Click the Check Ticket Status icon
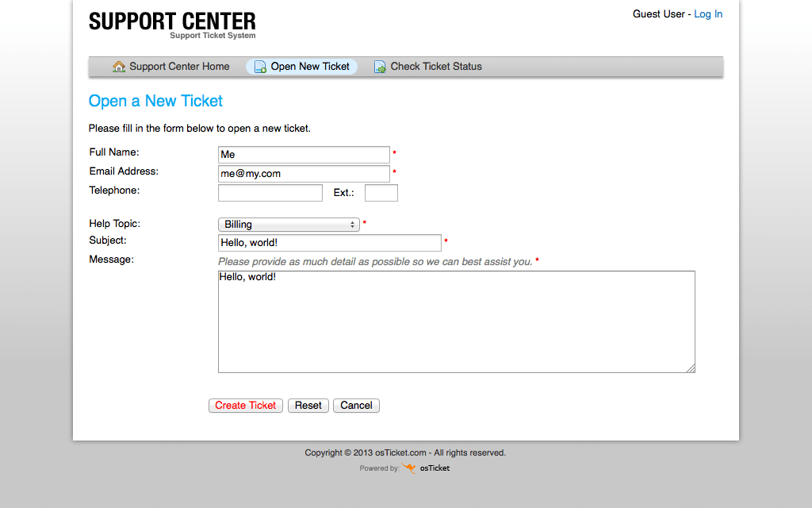812x508 pixels. click(x=380, y=67)
